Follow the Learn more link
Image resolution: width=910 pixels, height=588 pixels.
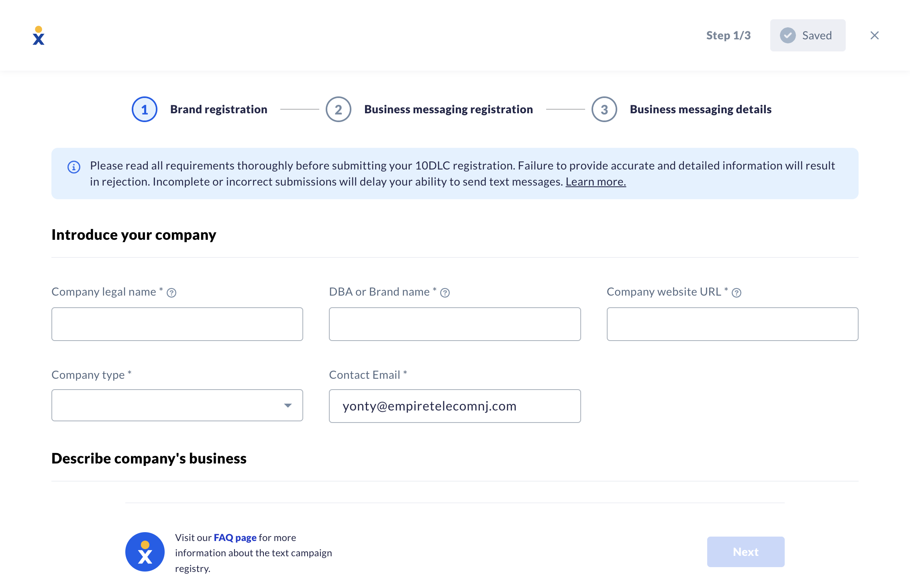pyautogui.click(x=596, y=182)
